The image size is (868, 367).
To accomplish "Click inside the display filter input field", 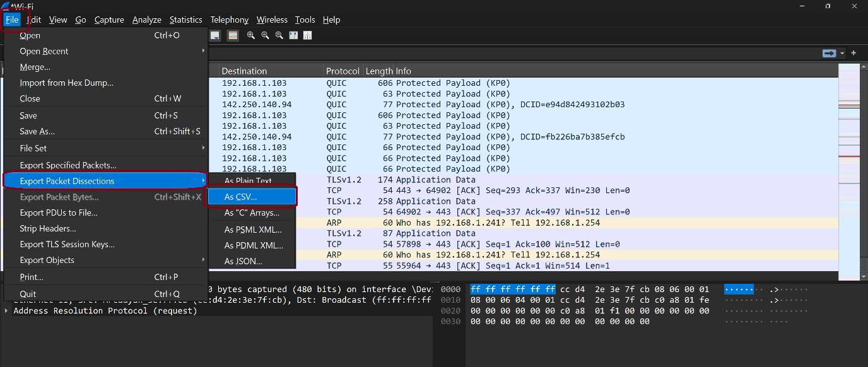I will (x=514, y=53).
